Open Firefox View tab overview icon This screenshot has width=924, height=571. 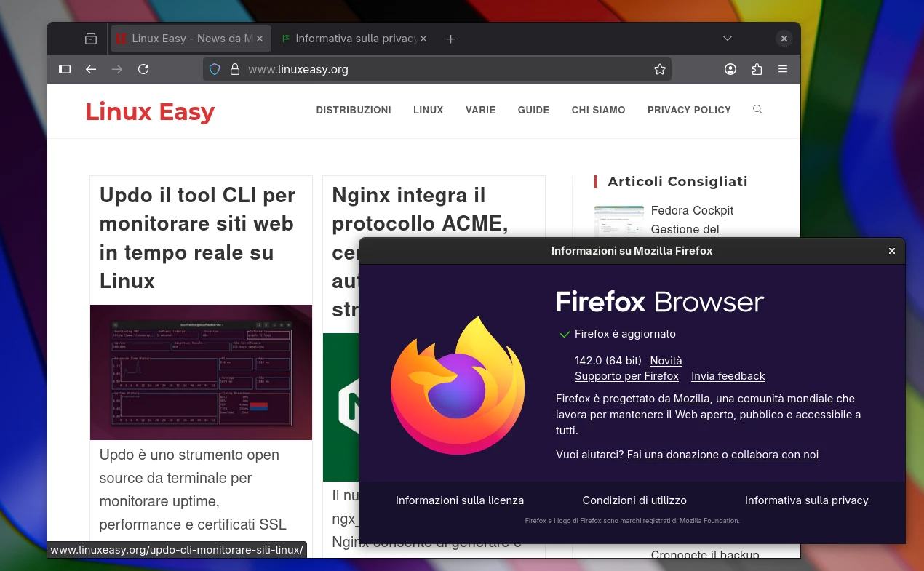pos(91,39)
